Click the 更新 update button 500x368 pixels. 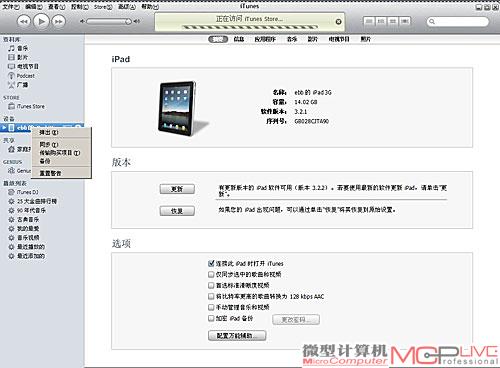177,189
